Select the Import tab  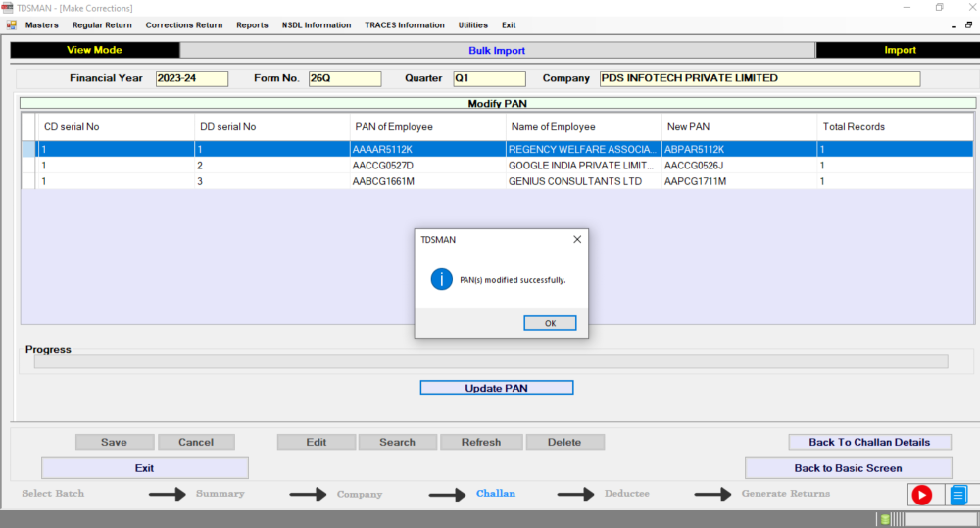click(x=899, y=50)
